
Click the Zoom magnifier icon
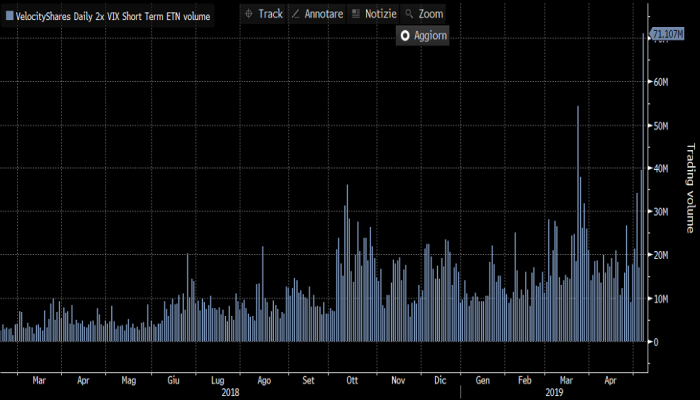409,14
